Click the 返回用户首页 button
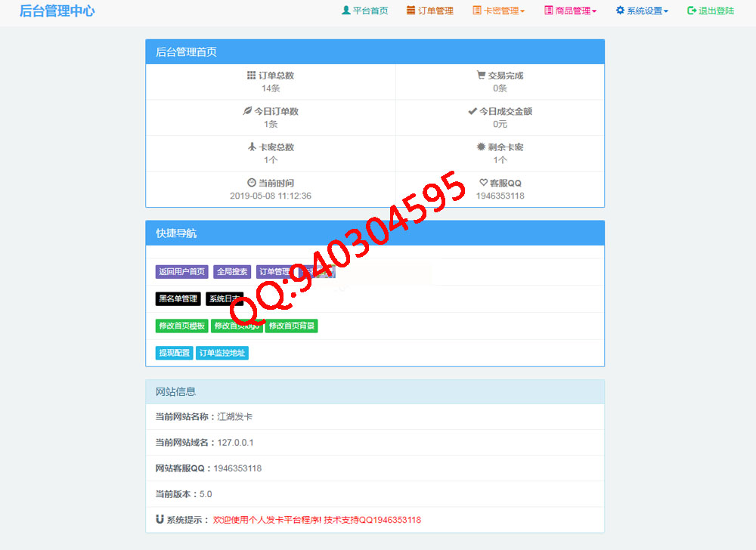The height and width of the screenshot is (550, 756). coord(181,272)
